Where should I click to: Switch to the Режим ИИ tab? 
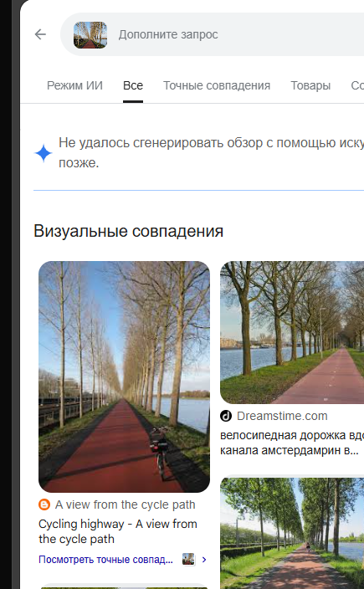pos(74,85)
